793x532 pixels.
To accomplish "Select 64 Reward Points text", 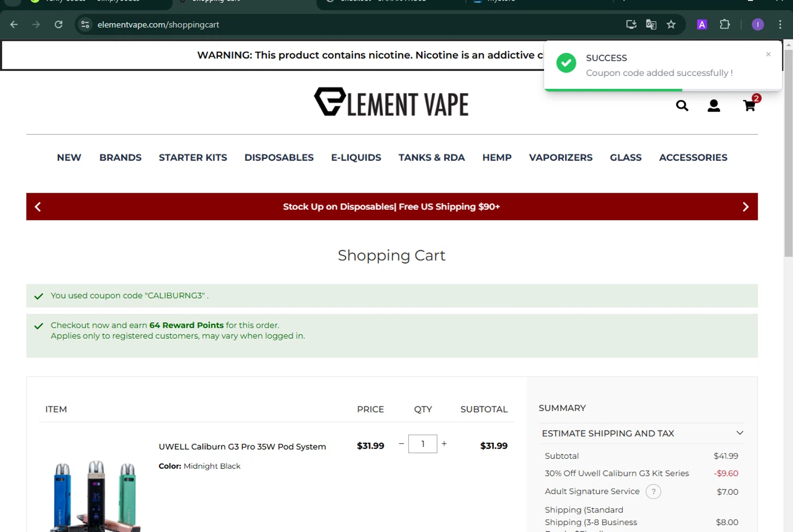I will (187, 325).
